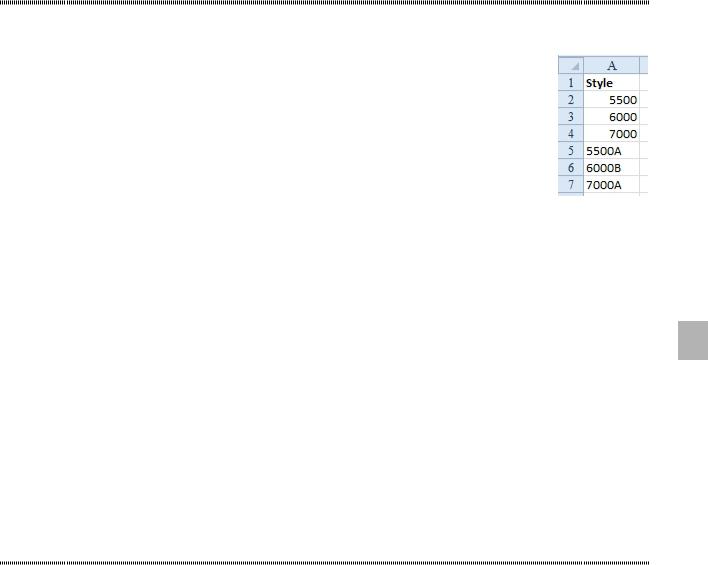Click cell containing 6000B
The height and width of the screenshot is (565, 708).
(x=612, y=168)
